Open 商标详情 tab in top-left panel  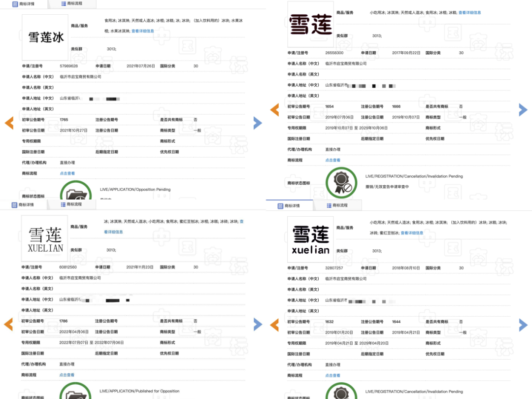[23, 4]
